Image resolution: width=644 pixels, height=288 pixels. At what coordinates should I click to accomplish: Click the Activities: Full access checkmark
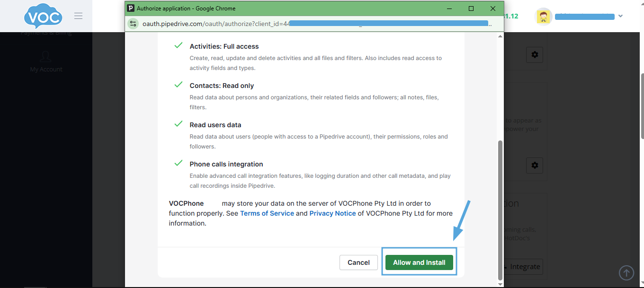click(x=179, y=45)
